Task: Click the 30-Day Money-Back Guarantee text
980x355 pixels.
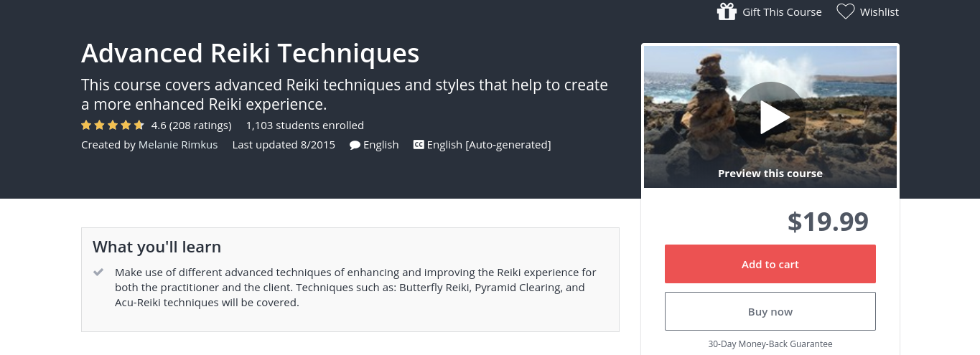Action: point(770,344)
